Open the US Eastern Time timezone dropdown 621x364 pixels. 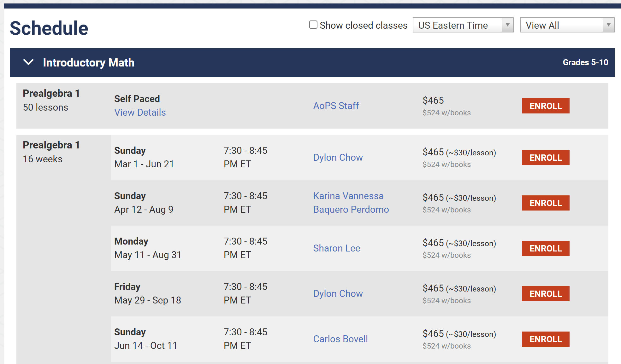point(463,25)
